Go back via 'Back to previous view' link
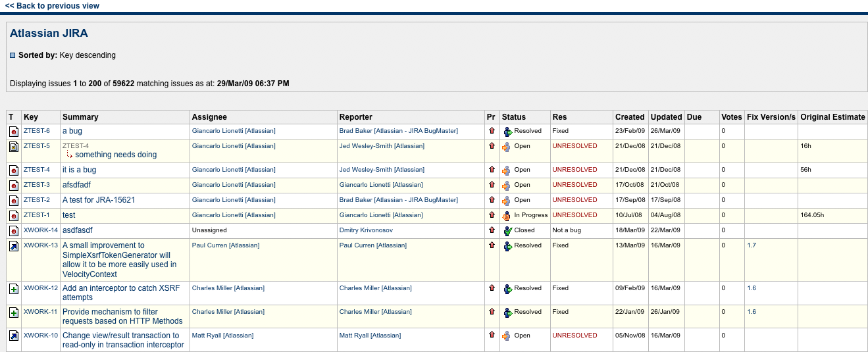The image size is (868, 352). pyautogui.click(x=52, y=6)
